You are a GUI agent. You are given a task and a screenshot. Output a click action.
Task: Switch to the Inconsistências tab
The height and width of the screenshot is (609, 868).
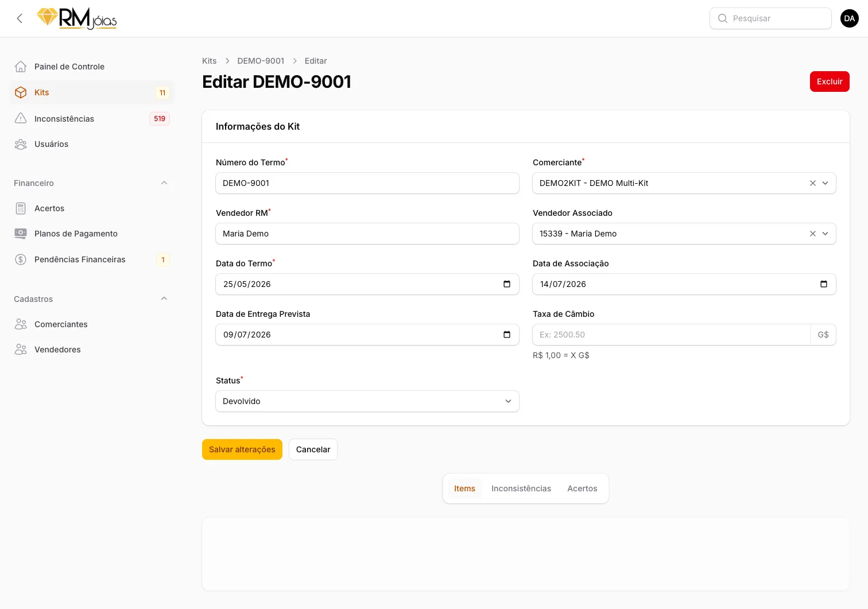[x=521, y=488]
